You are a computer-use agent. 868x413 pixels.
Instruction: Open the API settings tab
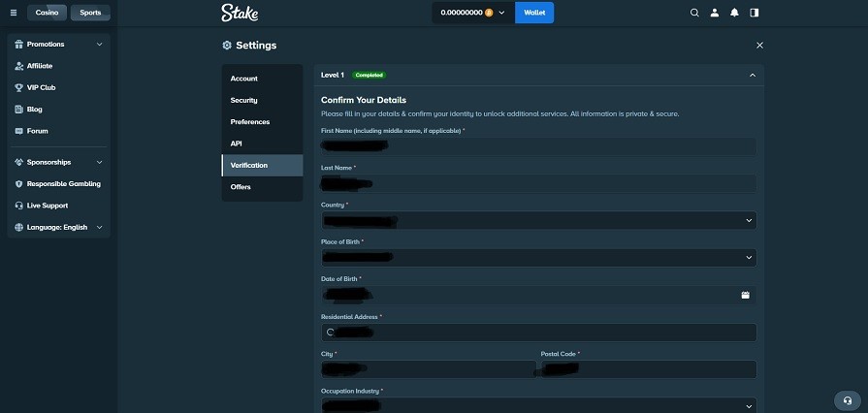click(x=263, y=143)
